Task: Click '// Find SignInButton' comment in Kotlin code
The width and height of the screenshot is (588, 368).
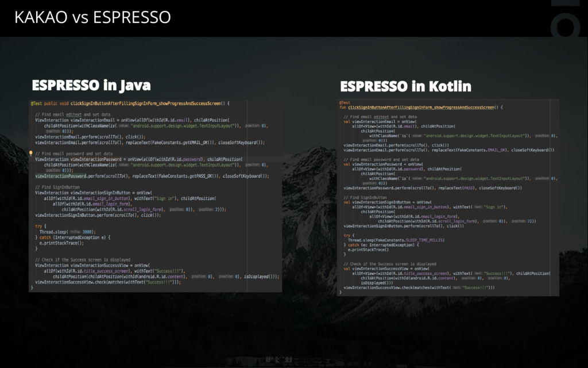Action: [365, 198]
